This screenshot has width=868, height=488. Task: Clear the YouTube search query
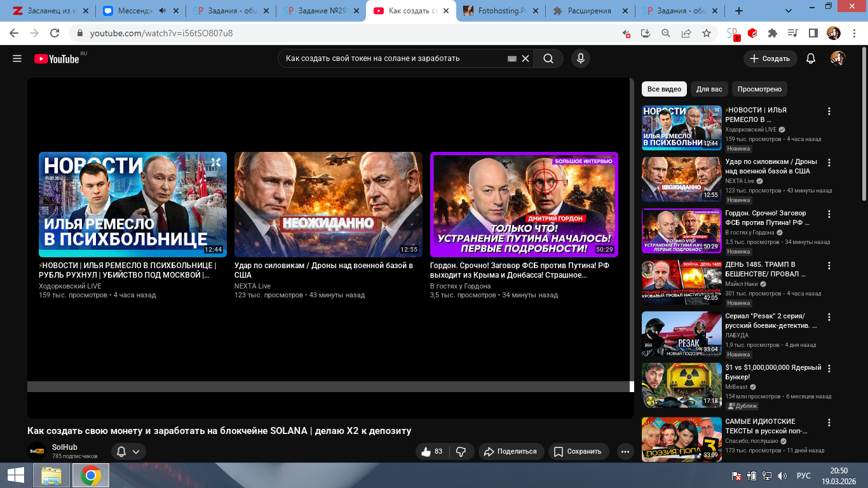[x=526, y=58]
